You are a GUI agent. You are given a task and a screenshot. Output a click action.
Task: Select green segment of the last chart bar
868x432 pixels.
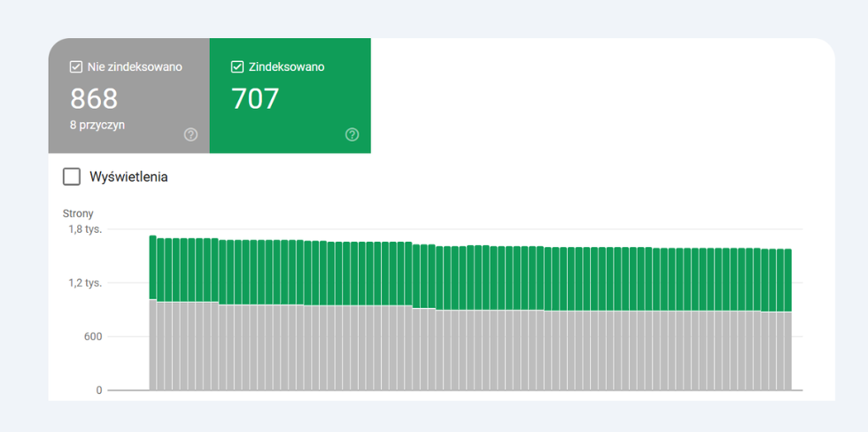tap(787, 280)
